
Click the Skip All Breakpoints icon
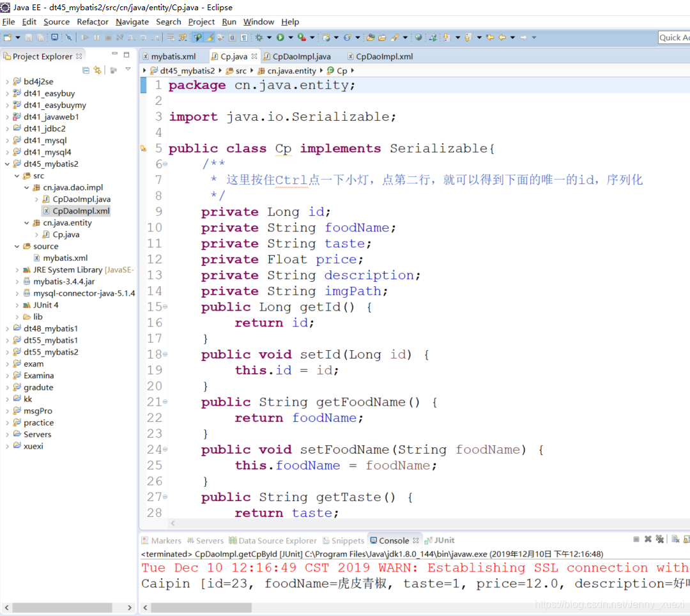click(68, 38)
